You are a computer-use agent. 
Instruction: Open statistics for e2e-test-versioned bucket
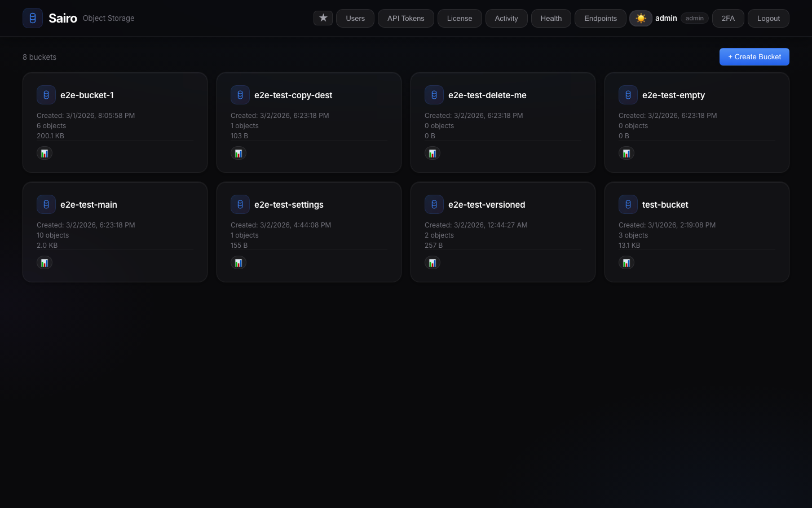click(433, 262)
